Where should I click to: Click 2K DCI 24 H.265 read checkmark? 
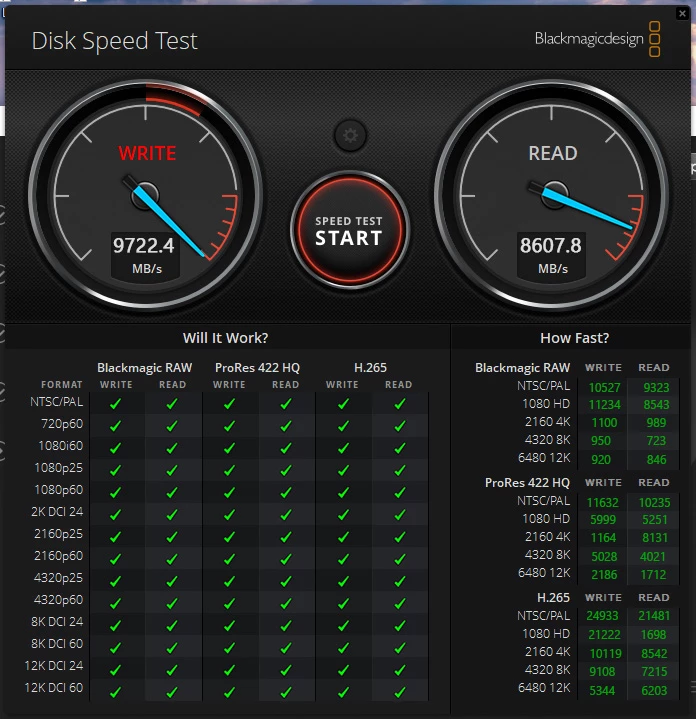[400, 514]
